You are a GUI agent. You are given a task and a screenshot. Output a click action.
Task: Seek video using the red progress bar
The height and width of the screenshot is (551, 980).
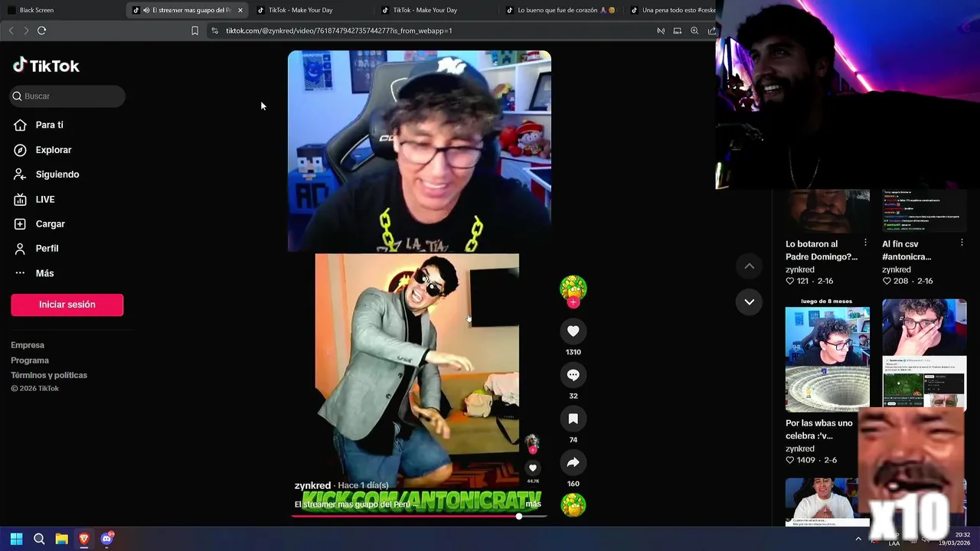click(x=419, y=516)
